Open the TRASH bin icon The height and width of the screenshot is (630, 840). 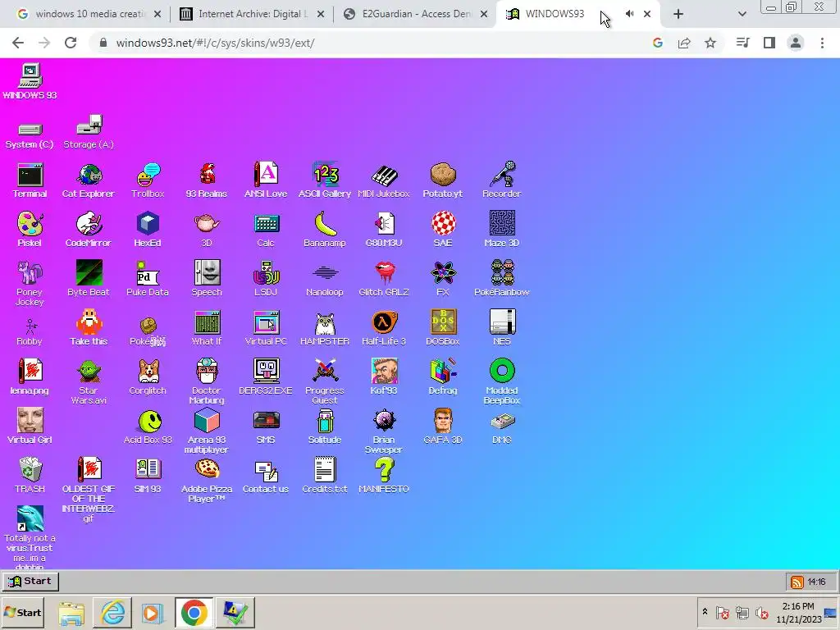(30, 476)
